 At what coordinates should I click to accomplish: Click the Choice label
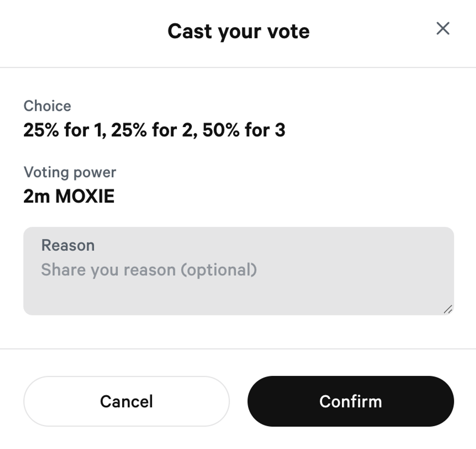[47, 106]
